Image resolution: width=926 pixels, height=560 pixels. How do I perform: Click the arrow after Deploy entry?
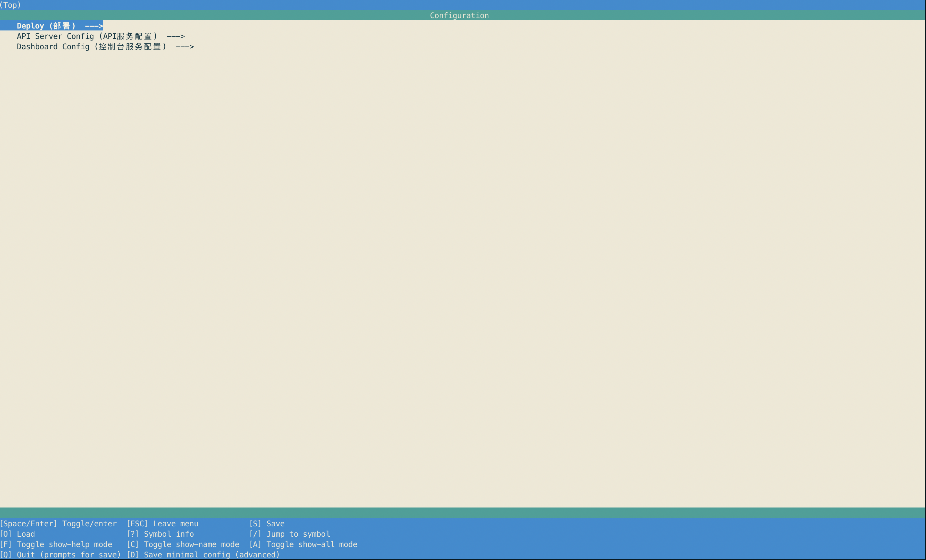point(94,26)
